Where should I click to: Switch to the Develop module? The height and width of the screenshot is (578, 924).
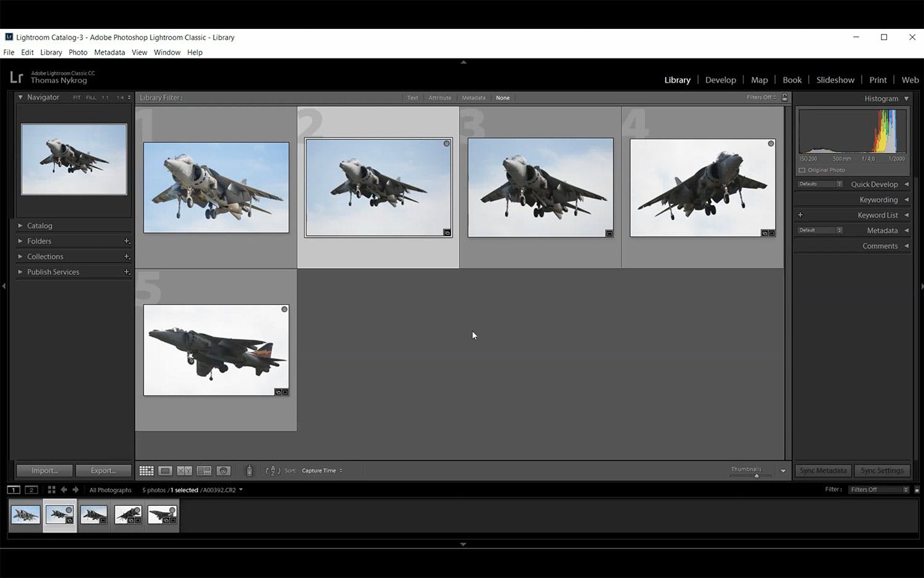click(x=720, y=80)
